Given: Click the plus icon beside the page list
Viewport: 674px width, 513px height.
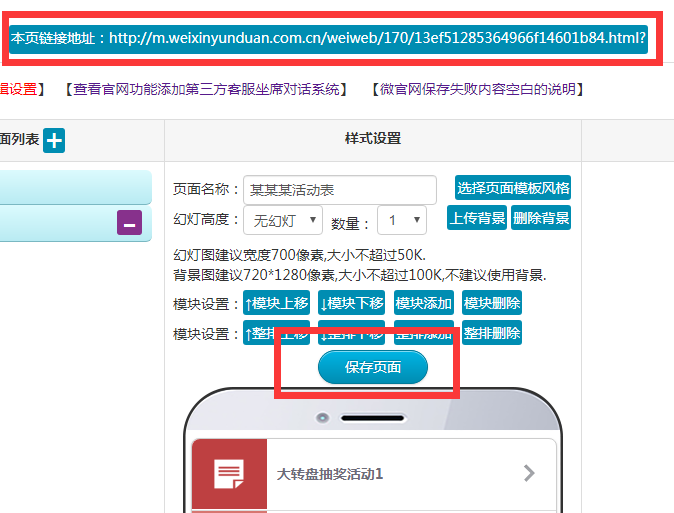Looking at the screenshot, I should [x=54, y=141].
